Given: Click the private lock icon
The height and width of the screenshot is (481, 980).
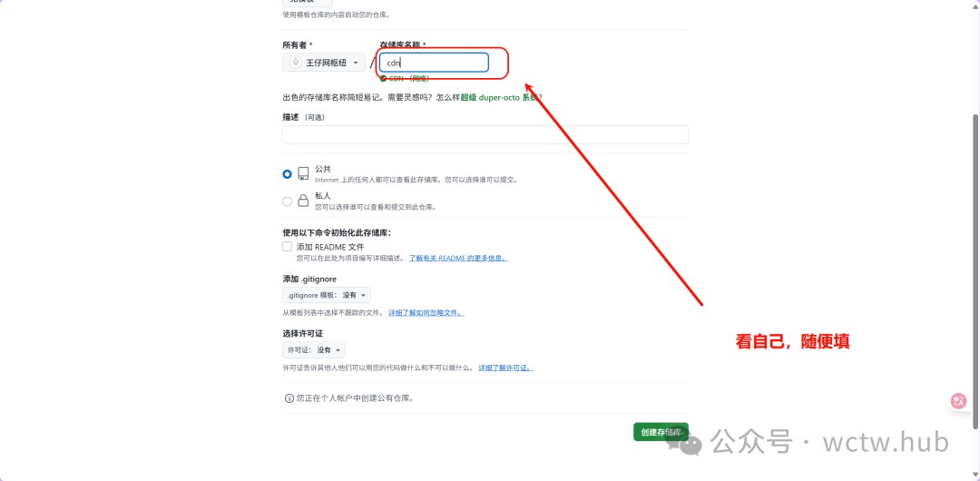Looking at the screenshot, I should (303, 201).
